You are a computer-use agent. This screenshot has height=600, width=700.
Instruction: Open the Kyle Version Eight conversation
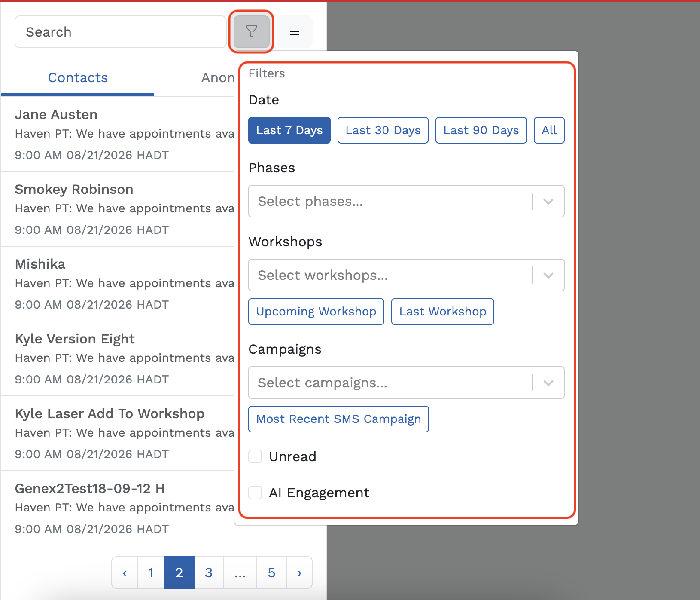pos(118,359)
